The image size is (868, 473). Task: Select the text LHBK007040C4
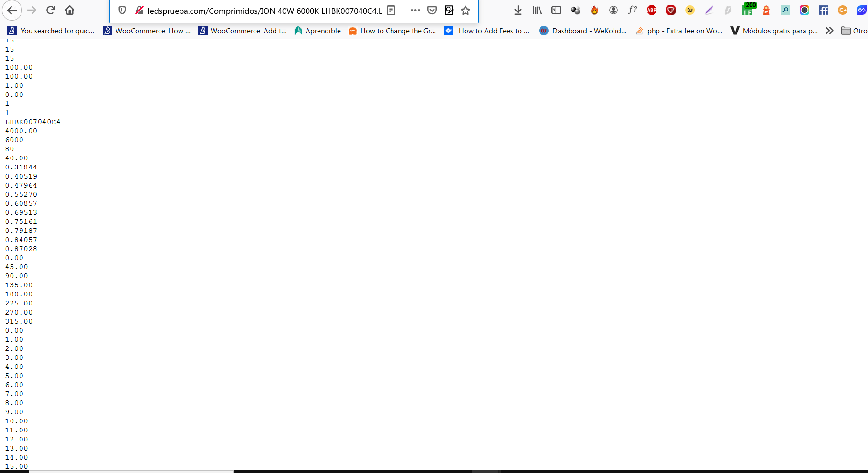[x=33, y=122]
